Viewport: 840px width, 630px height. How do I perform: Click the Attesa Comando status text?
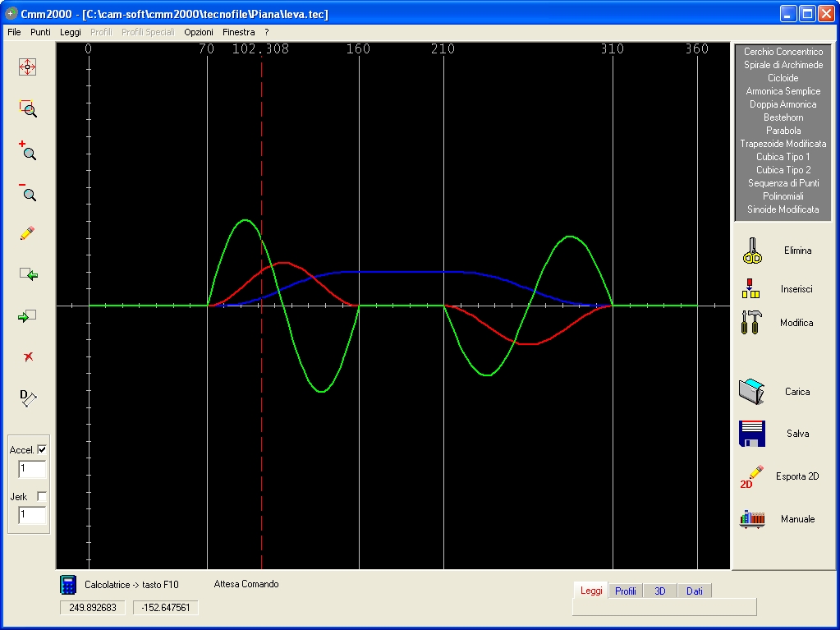tap(246, 584)
